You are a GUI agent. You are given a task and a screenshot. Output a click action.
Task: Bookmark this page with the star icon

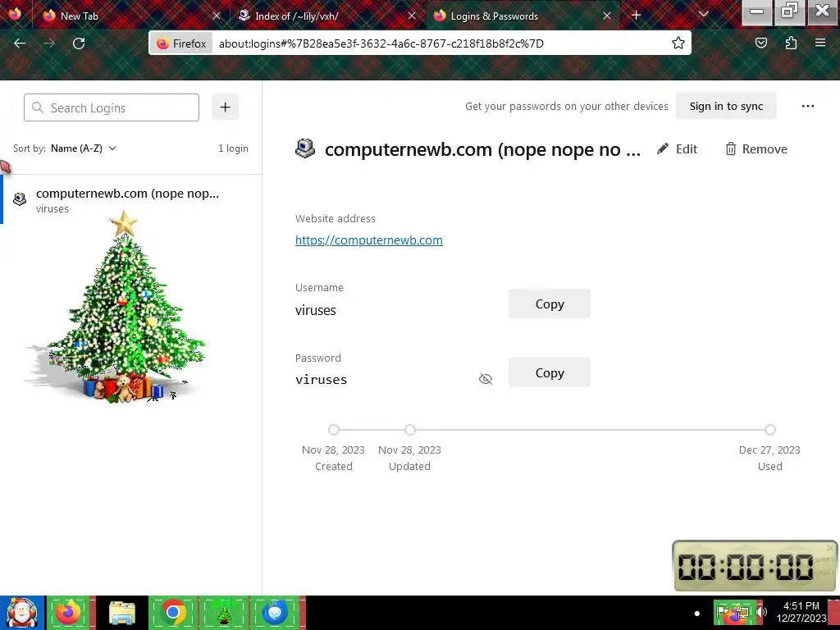[678, 43]
